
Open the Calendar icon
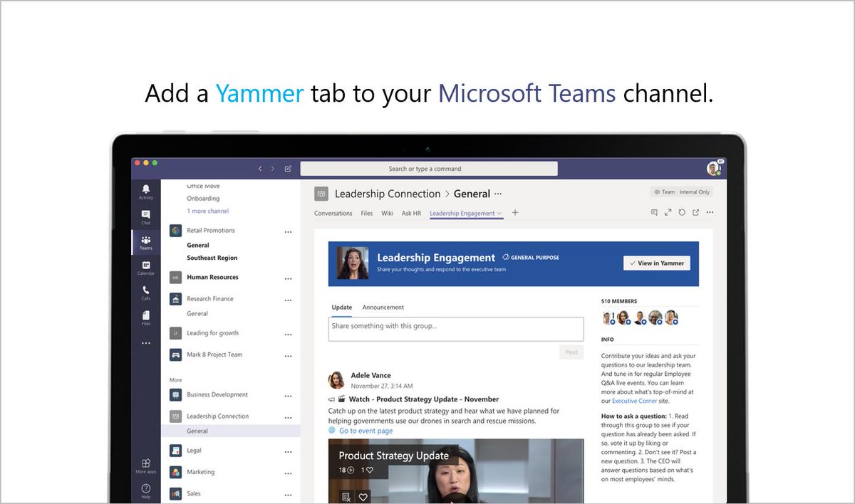click(145, 268)
